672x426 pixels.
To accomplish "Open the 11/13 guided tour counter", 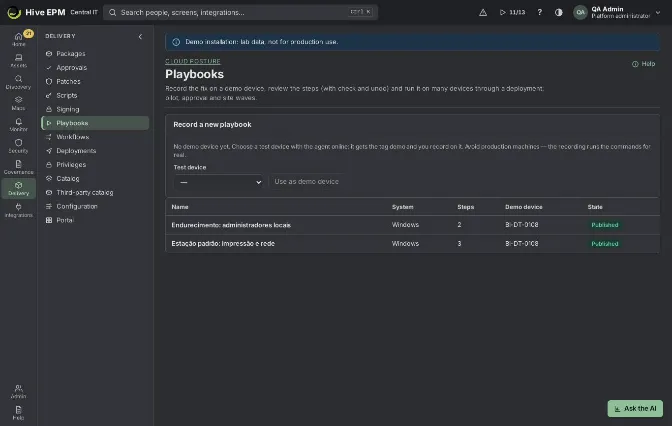I will 512,12.
